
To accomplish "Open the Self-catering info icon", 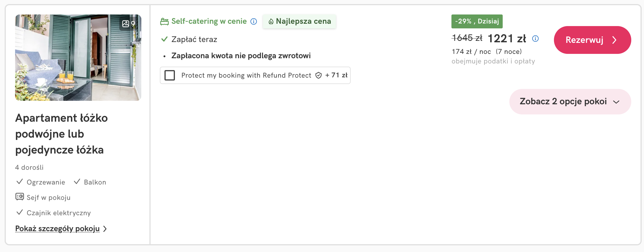I will click(254, 21).
